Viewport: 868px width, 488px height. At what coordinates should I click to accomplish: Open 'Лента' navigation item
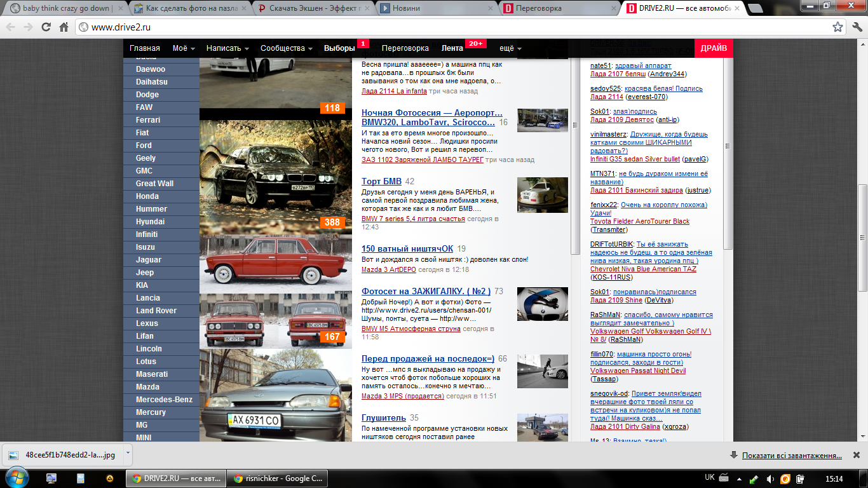click(452, 48)
